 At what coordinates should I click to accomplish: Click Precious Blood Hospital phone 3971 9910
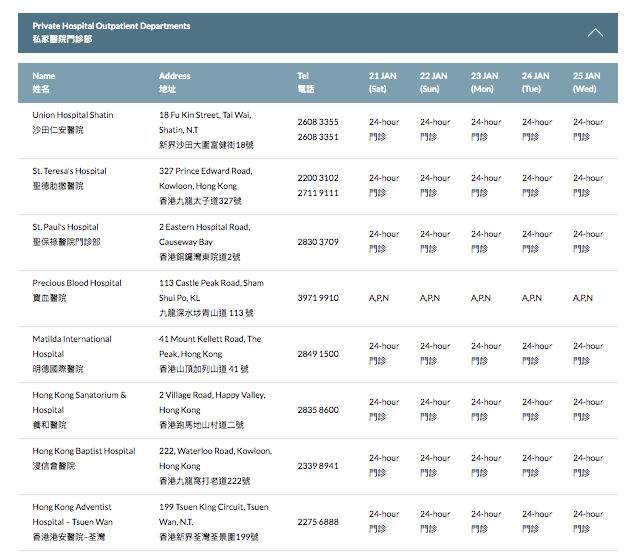point(318,298)
